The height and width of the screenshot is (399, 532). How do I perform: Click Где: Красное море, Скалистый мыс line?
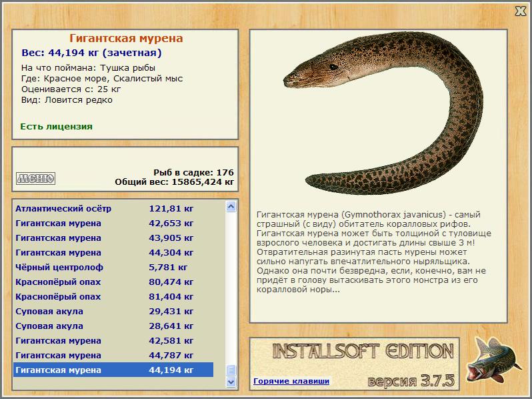(x=102, y=79)
